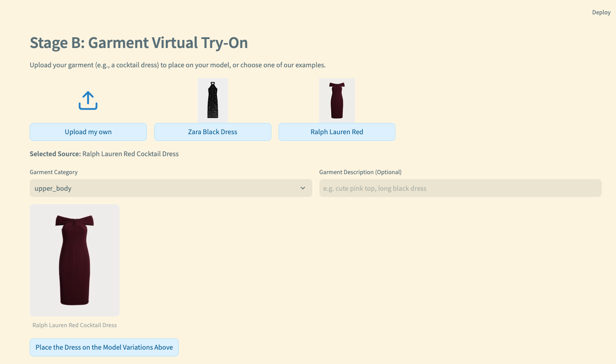Click the Upload my own button
Screen dimensions: 616x364
(x=88, y=132)
